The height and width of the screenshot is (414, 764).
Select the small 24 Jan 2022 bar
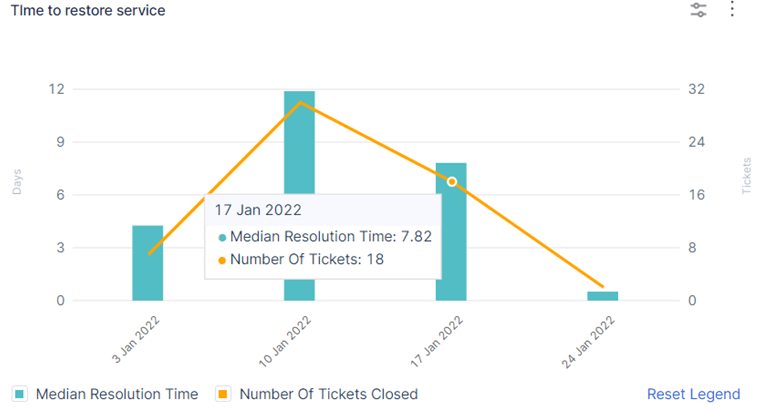tap(602, 296)
